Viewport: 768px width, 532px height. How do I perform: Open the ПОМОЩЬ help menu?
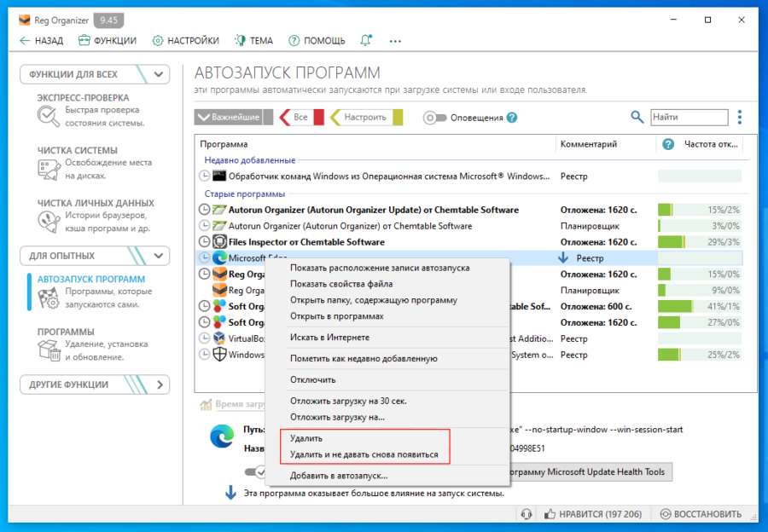317,41
